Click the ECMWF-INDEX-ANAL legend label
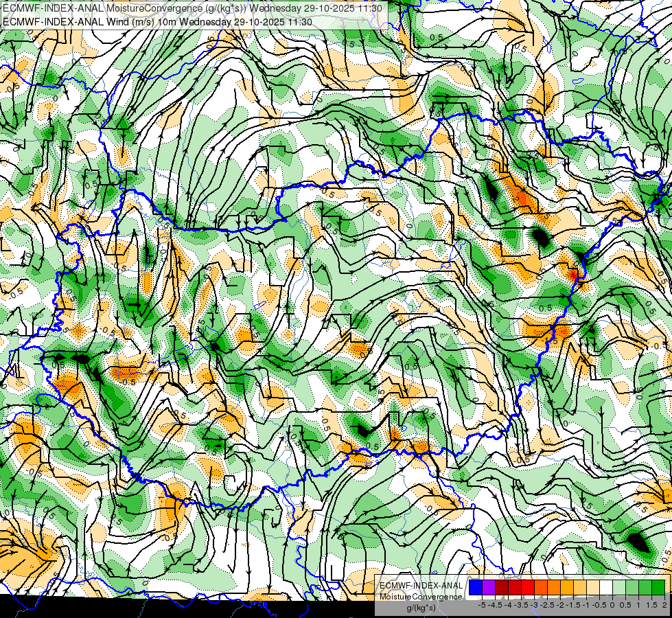The image size is (672, 618). coord(421,586)
